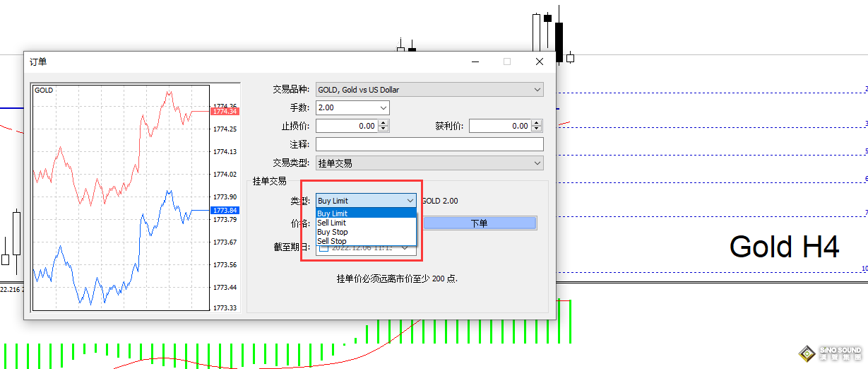Click the 注释 comment field

click(429, 144)
